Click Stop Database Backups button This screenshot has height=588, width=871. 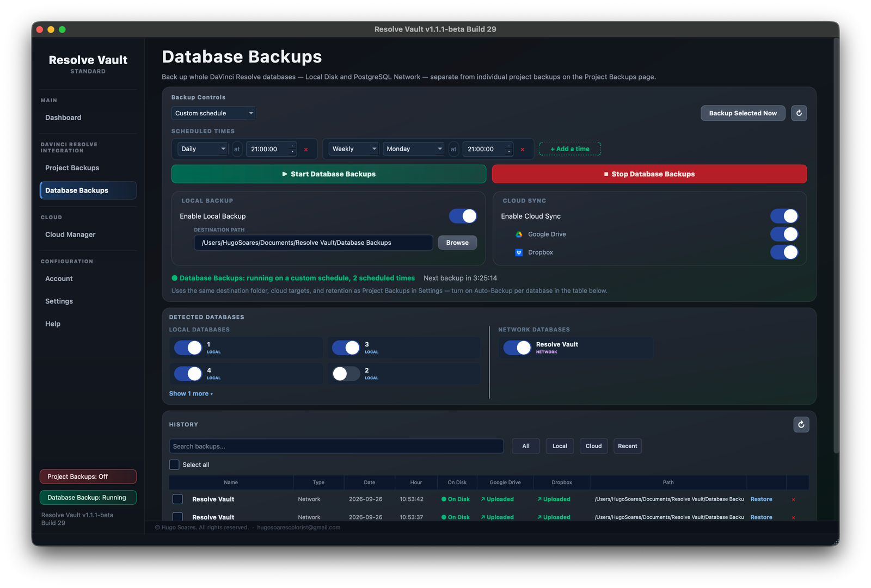649,174
